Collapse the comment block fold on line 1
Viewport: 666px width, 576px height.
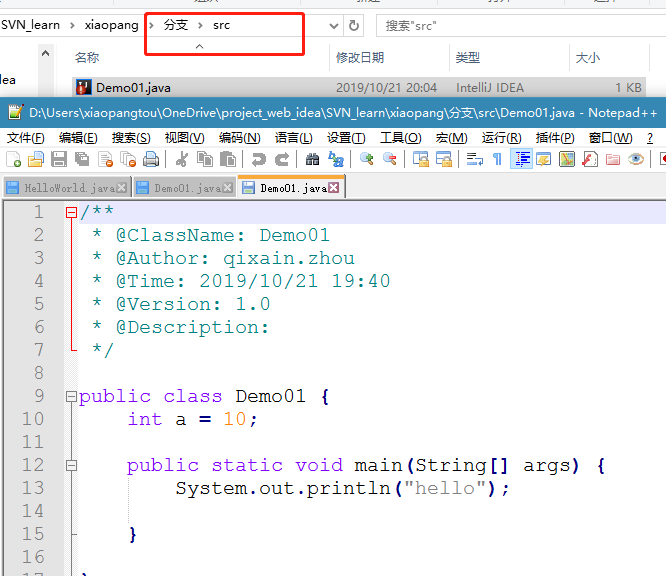[x=71, y=212]
